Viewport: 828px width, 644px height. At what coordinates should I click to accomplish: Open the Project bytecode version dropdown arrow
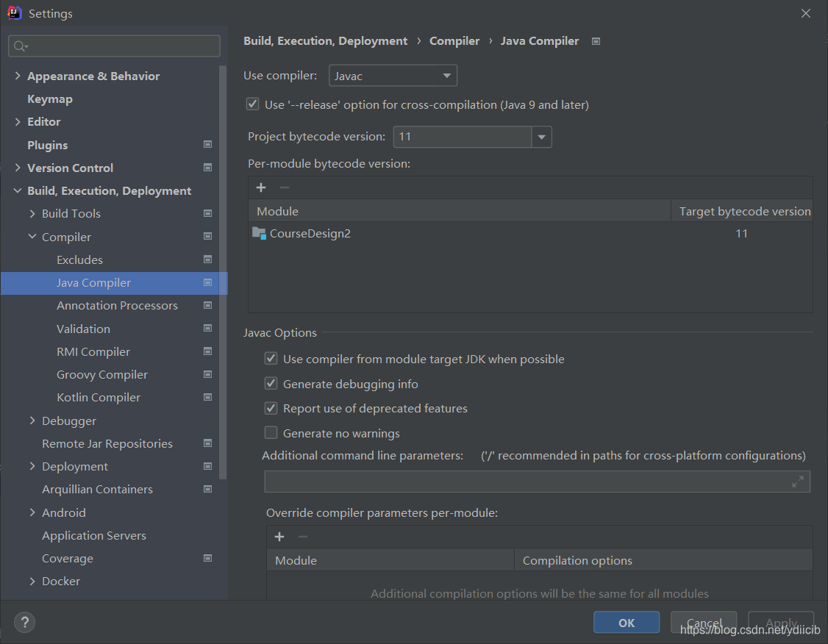541,137
